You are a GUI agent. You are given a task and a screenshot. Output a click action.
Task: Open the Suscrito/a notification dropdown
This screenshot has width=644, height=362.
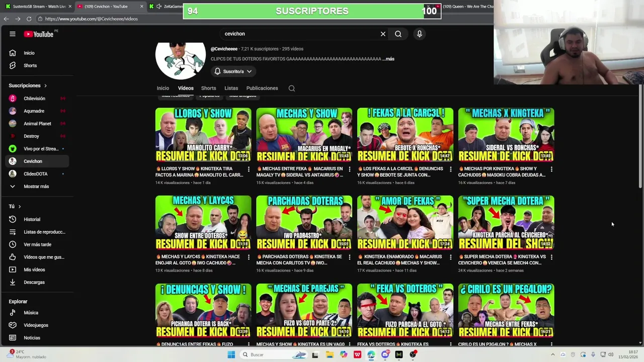pos(233,71)
